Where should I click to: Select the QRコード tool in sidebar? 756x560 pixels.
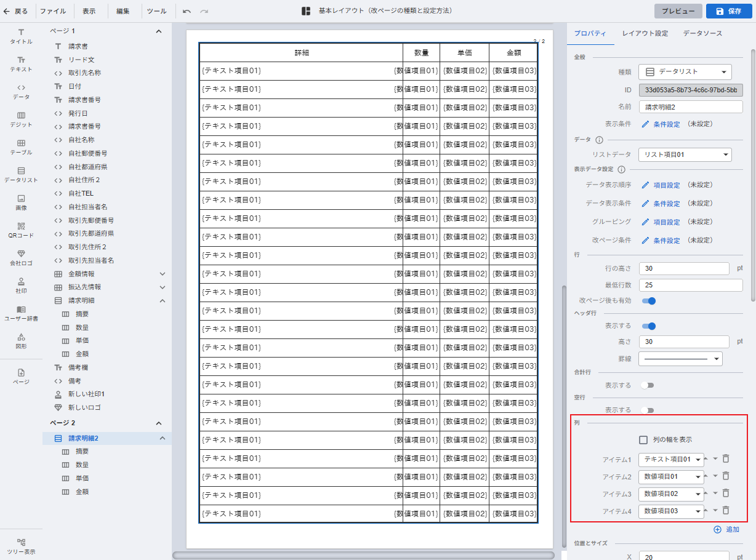point(21,230)
